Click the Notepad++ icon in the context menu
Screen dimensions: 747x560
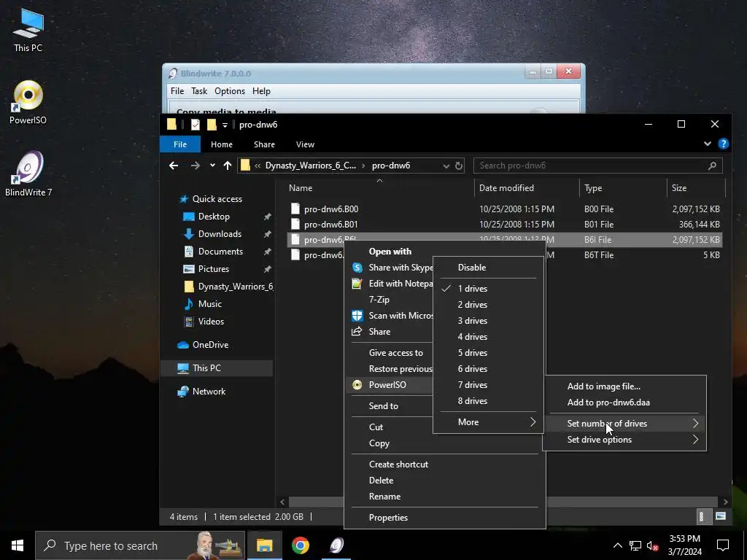(357, 284)
